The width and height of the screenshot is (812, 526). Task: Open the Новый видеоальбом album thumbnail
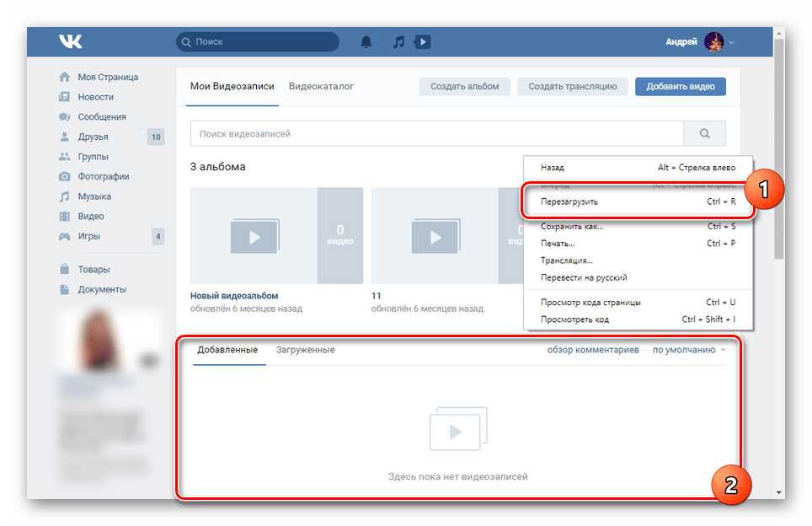coord(276,236)
